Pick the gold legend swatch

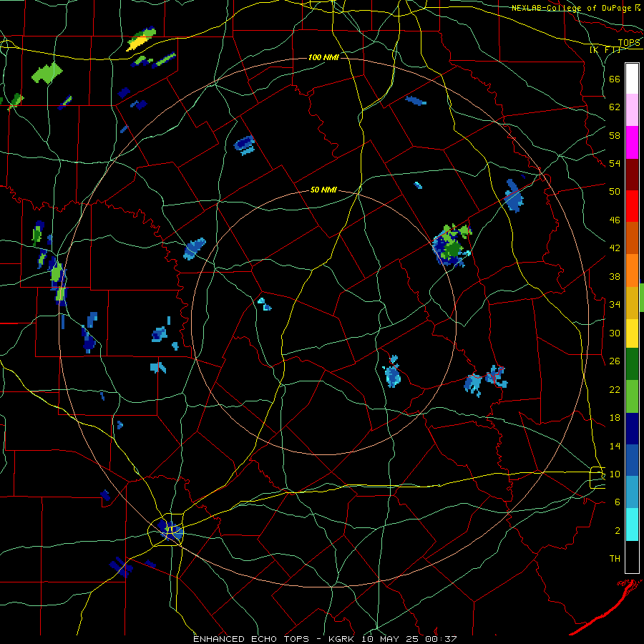pos(632,303)
